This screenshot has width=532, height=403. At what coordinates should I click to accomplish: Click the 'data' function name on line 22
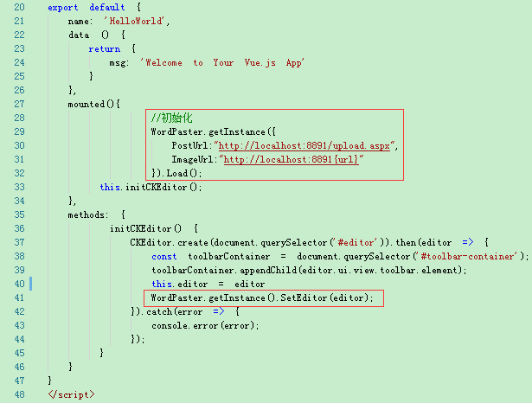79,35
